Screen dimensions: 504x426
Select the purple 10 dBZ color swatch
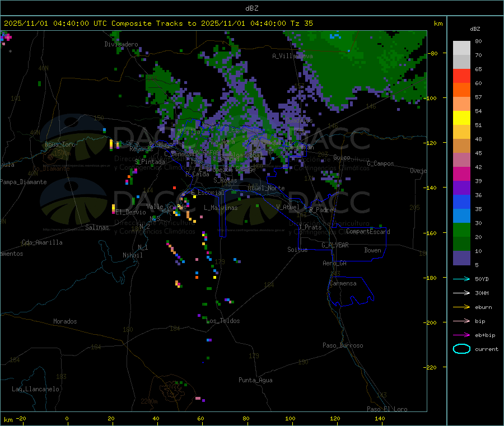point(461,258)
